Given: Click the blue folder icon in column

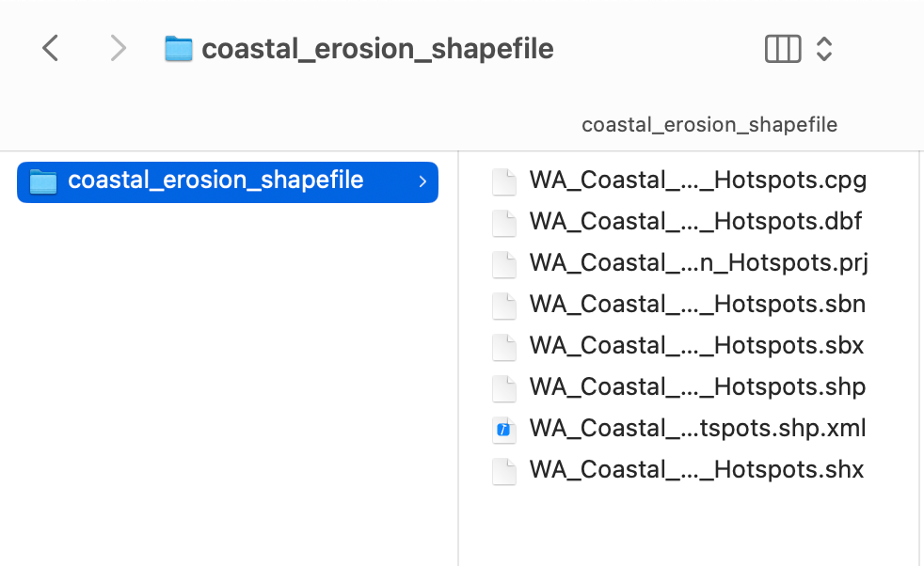Looking at the screenshot, I should [43, 181].
